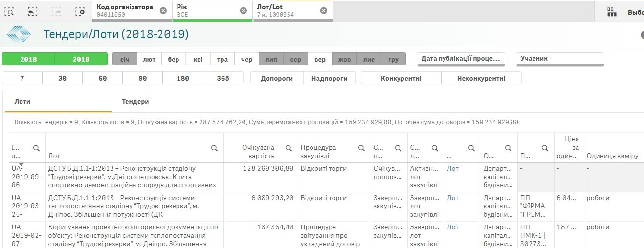Select month бер
Image resolution: width=644 pixels, height=248 pixels.
pyautogui.click(x=174, y=59)
